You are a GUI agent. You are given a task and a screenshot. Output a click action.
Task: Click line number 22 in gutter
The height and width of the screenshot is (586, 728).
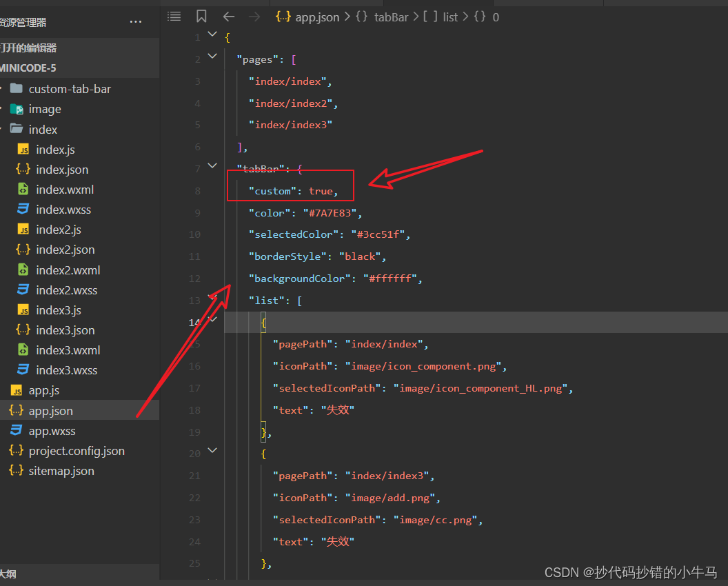[x=194, y=498]
